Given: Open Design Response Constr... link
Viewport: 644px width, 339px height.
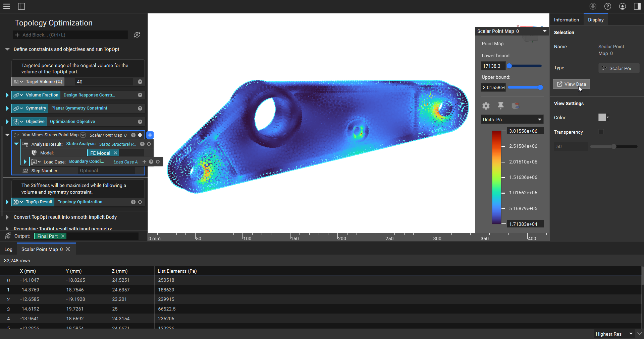Looking at the screenshot, I should (89, 95).
